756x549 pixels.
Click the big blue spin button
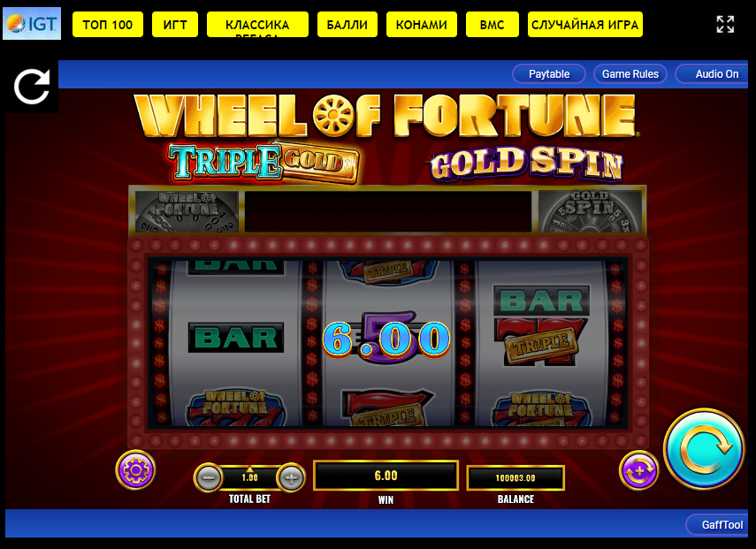pos(704,449)
